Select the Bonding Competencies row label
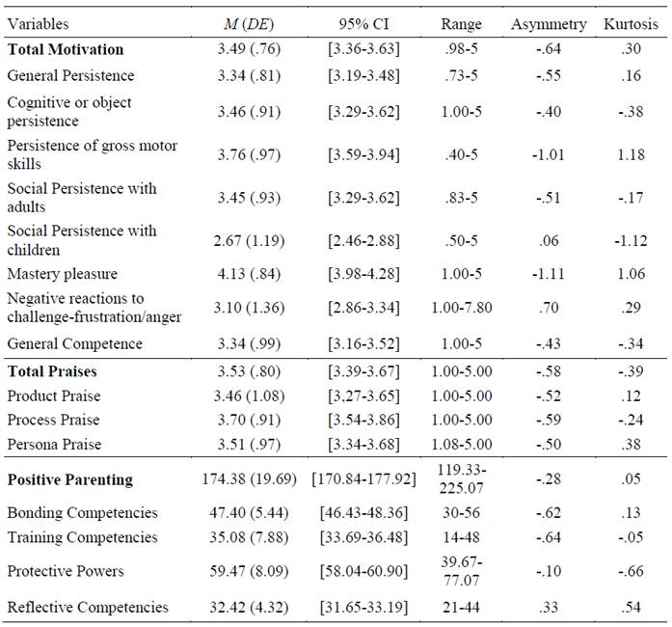This screenshot has height=627, width=672. (82, 512)
